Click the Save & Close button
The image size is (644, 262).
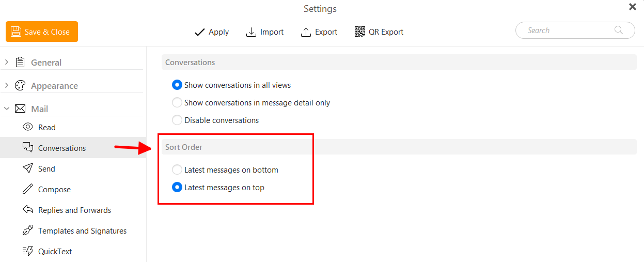(42, 32)
